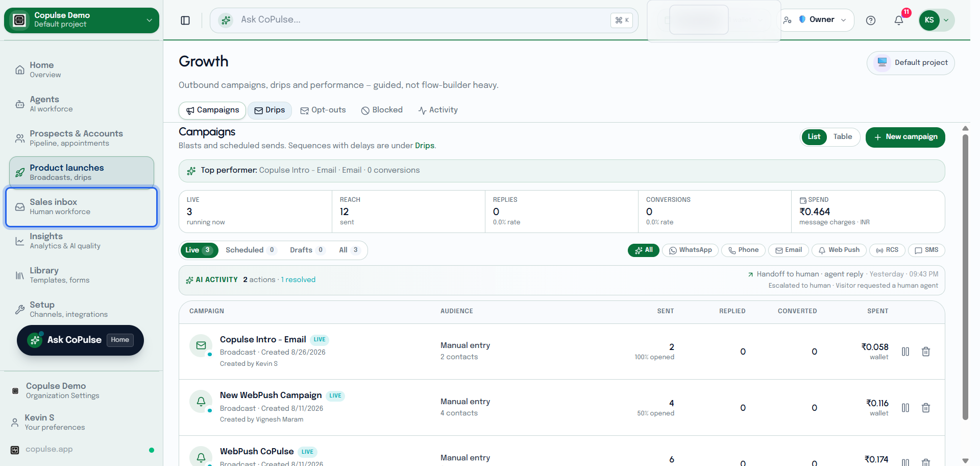Open Copulse Demo Organization Settings
Image resolution: width=980 pixels, height=466 pixels.
point(82,391)
